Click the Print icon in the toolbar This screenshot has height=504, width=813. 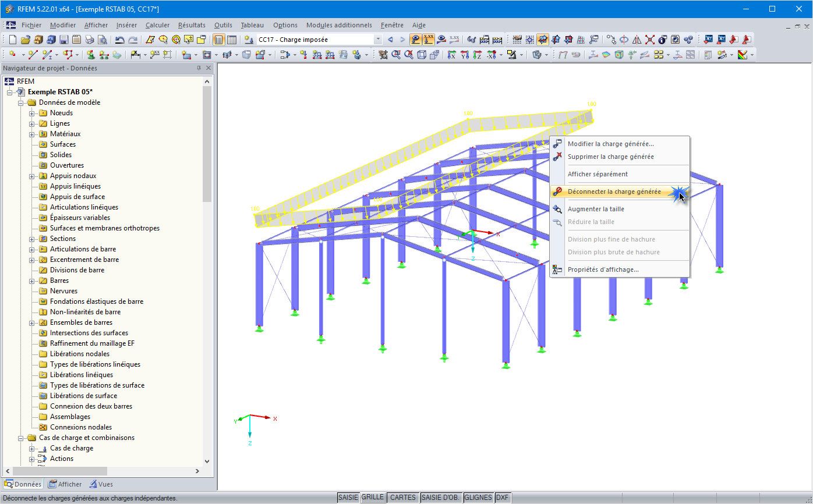coord(90,40)
